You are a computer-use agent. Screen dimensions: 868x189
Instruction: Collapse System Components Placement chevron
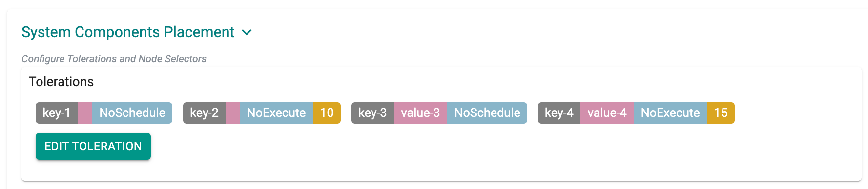[247, 32]
